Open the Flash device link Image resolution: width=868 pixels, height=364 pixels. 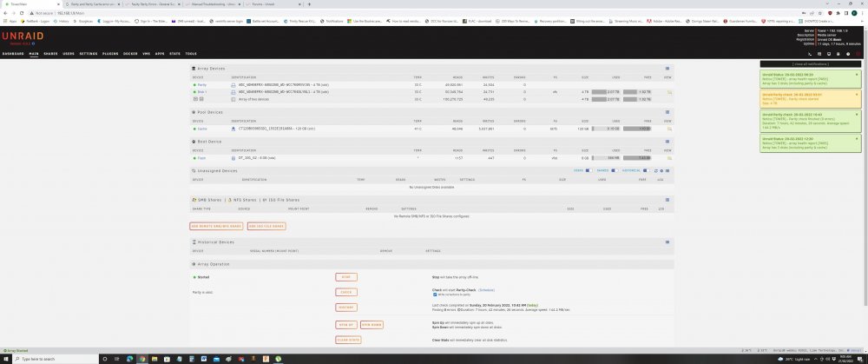coord(202,158)
